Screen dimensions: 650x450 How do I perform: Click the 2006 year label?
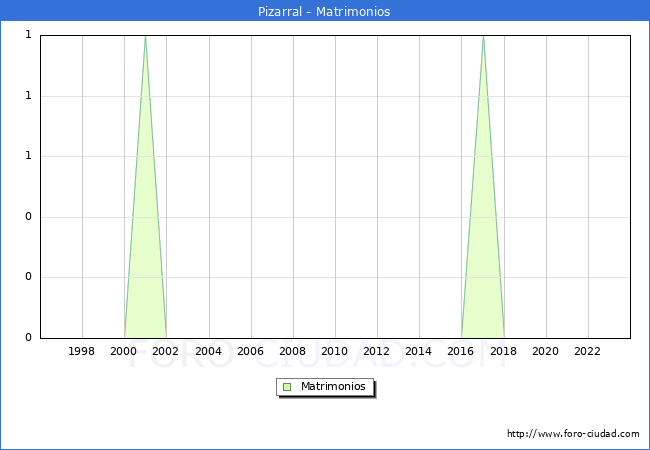(x=250, y=351)
